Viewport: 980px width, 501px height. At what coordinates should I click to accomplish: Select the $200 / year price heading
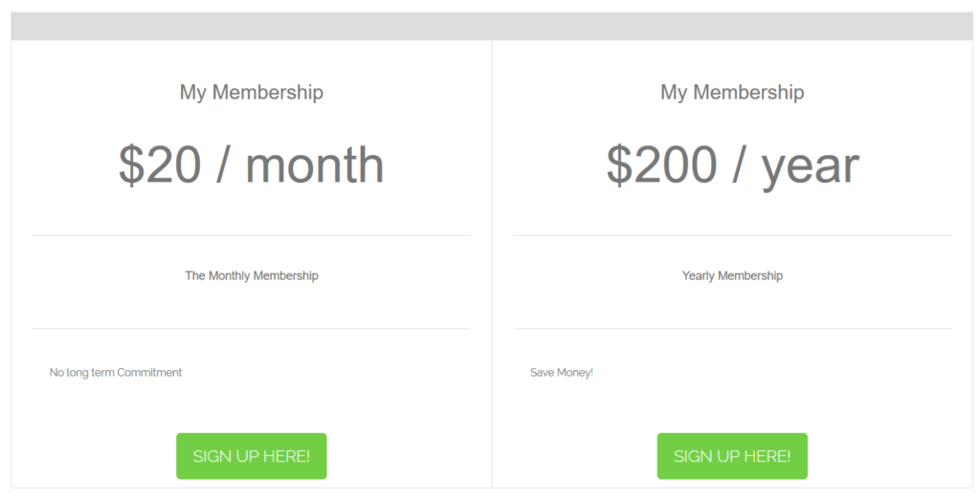[732, 166]
